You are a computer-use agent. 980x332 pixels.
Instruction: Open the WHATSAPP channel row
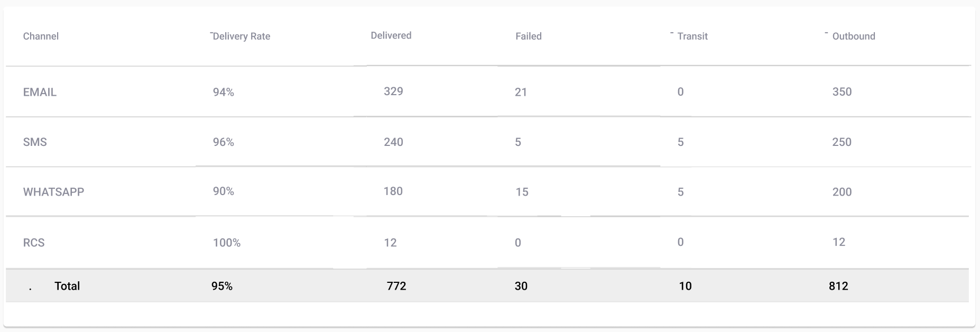[x=488, y=191]
